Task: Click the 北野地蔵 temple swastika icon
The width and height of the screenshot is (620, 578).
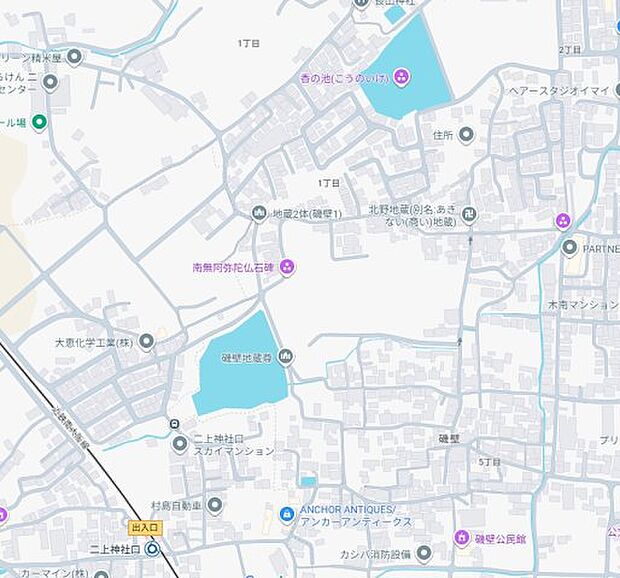Action: [469, 214]
